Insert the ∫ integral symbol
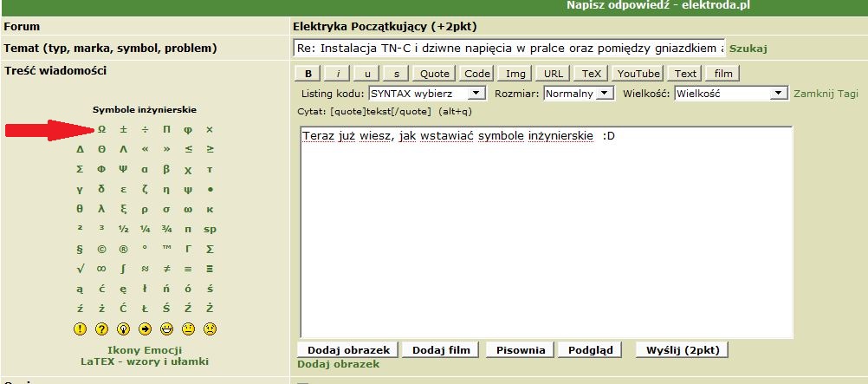 coord(123,270)
